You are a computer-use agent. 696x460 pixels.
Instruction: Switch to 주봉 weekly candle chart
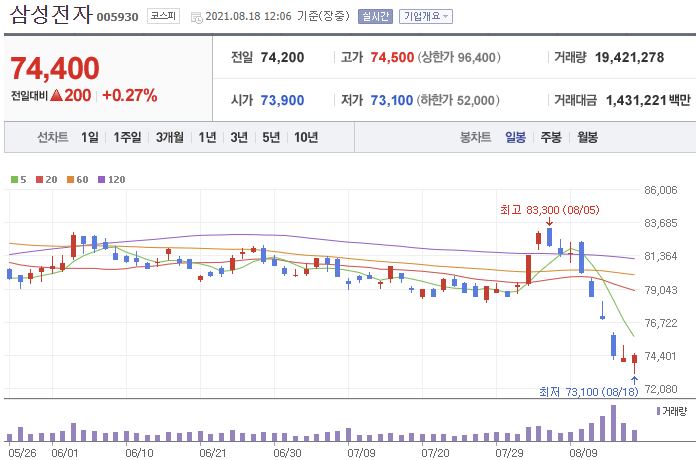click(551, 137)
